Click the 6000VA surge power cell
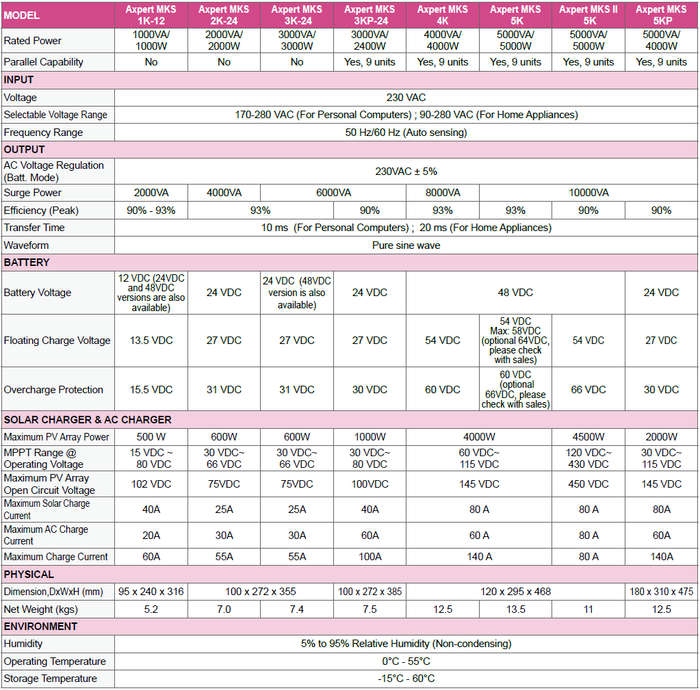Screen dimensions: 700x690 coord(333,193)
